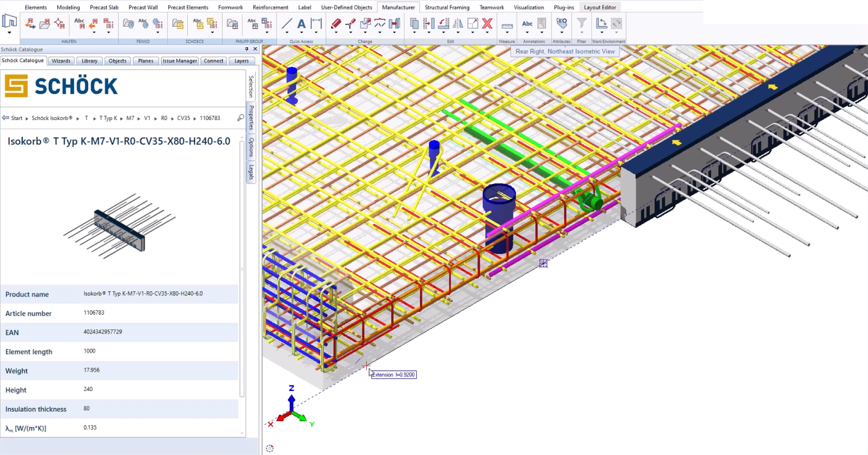The height and width of the screenshot is (455, 868).
Task: Go to Start in catalogue breadcrumb
Action: click(x=17, y=118)
